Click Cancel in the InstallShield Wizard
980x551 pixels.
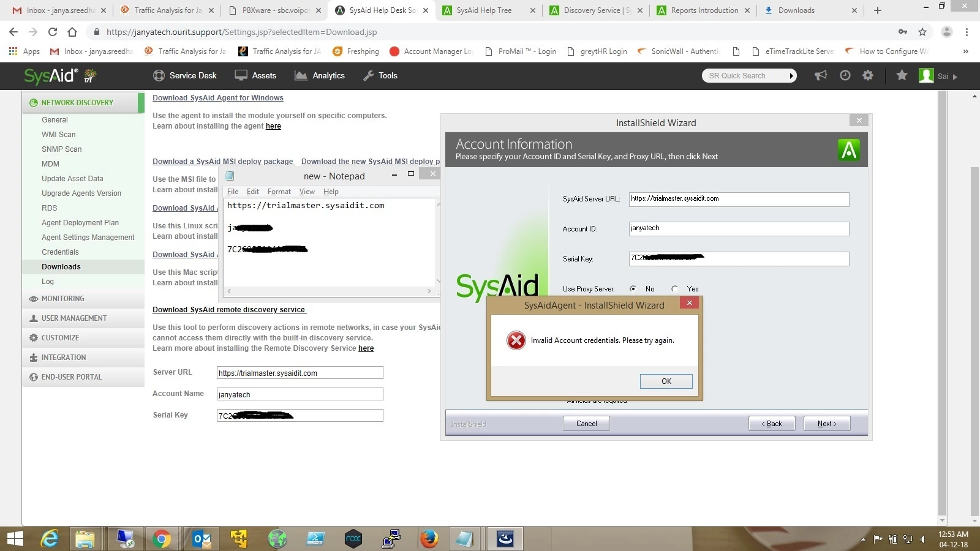586,424
